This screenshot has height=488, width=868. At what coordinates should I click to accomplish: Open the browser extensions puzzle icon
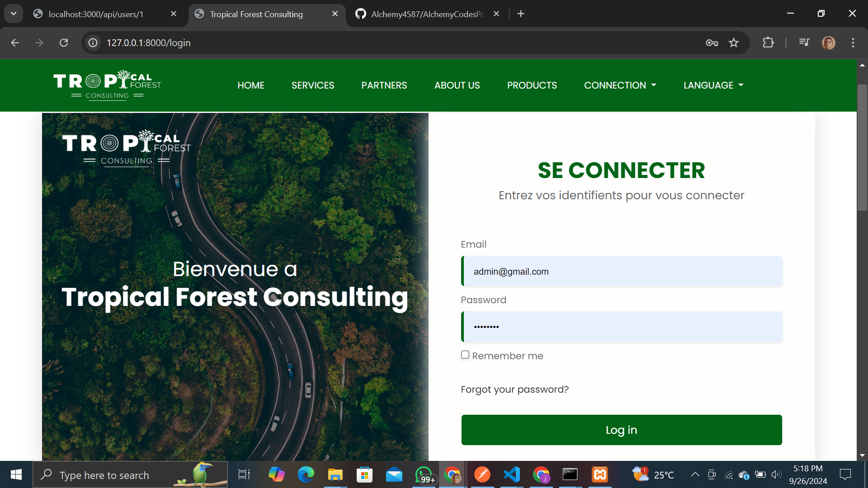[768, 43]
